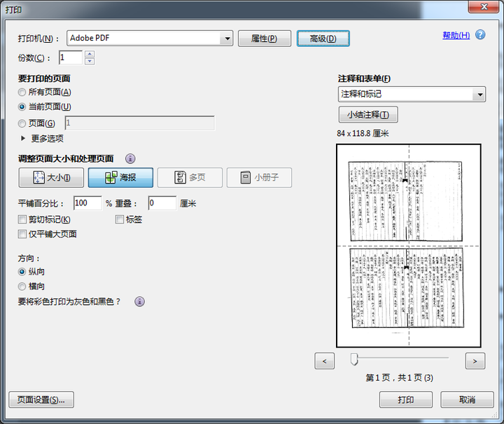Click info icon beside 调整页面大小和处理页面
504x424 pixels.
point(130,158)
